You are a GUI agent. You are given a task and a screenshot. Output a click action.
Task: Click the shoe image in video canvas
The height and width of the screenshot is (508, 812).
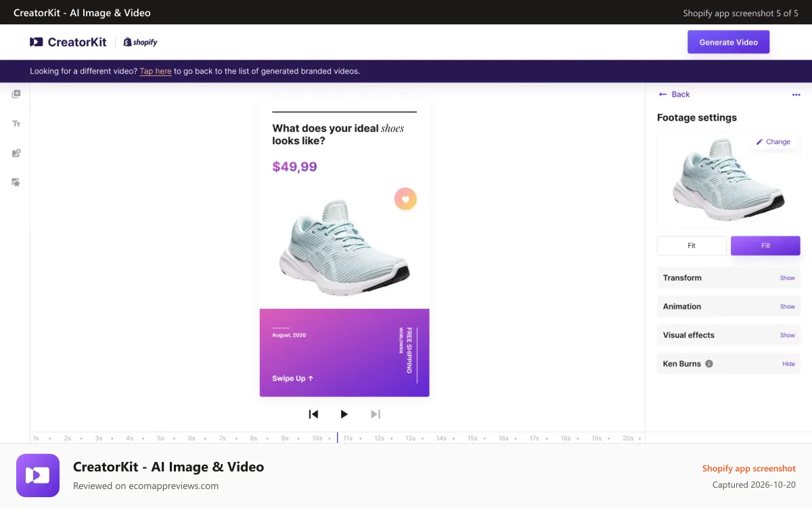point(344,247)
